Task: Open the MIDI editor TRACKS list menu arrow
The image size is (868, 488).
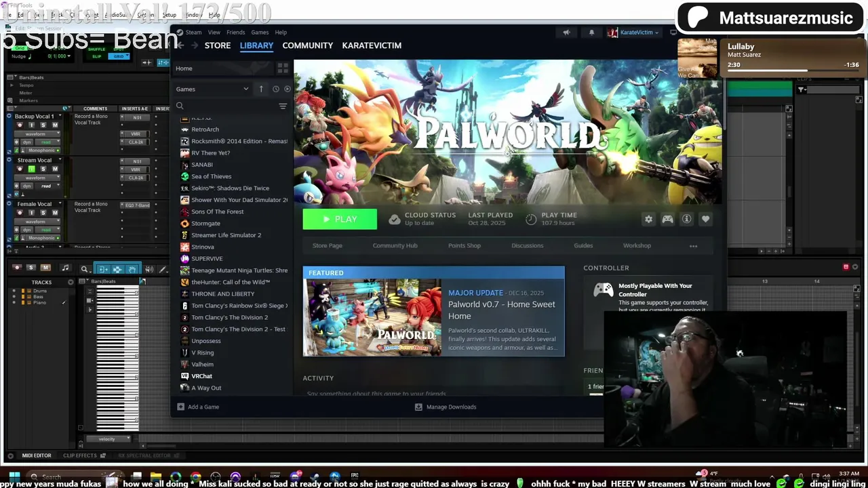Action: [71, 282]
